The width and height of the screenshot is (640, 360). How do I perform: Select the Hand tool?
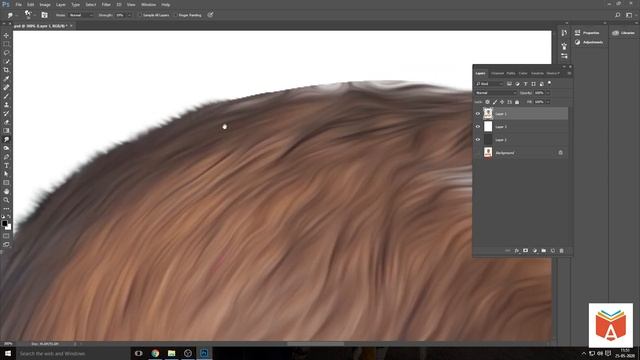(x=6, y=191)
